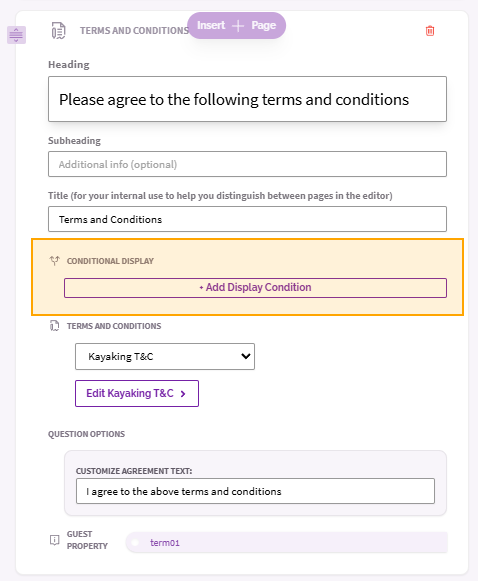The image size is (478, 581).
Task: Click the Conditional Display branch icon
Action: (x=54, y=261)
